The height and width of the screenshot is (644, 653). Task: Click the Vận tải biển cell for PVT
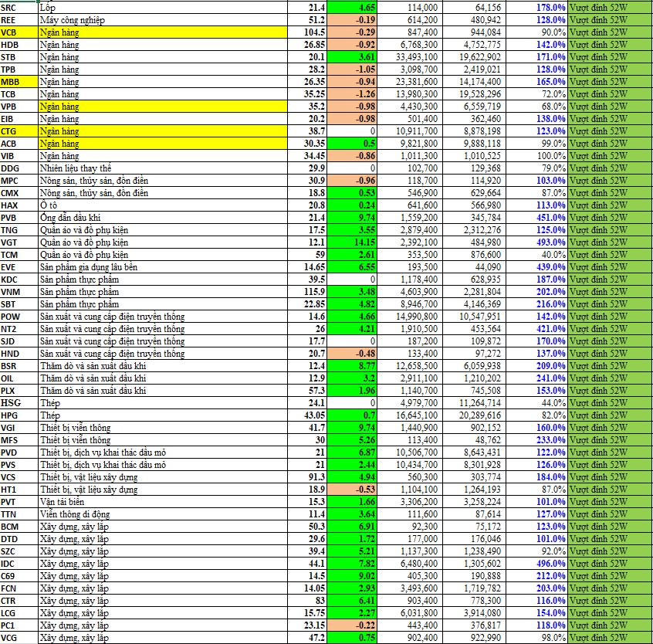pyautogui.click(x=162, y=502)
